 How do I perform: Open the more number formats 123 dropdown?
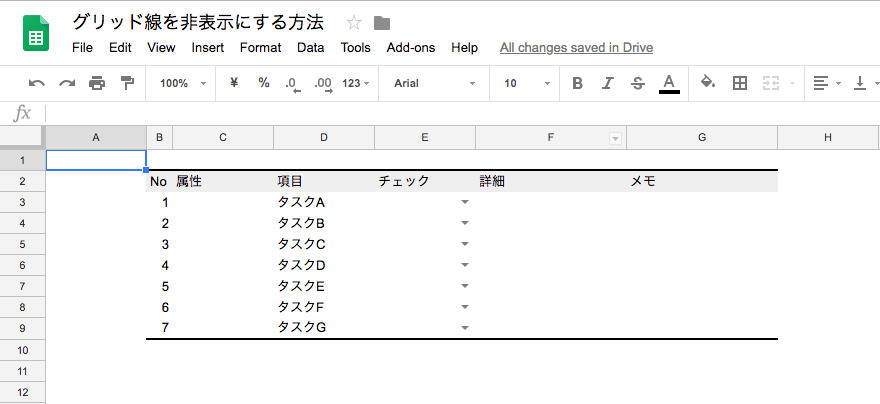pyautogui.click(x=356, y=83)
